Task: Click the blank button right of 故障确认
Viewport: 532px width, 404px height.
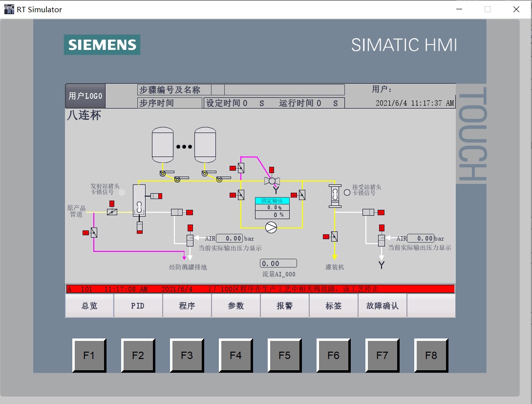Action: (431, 306)
